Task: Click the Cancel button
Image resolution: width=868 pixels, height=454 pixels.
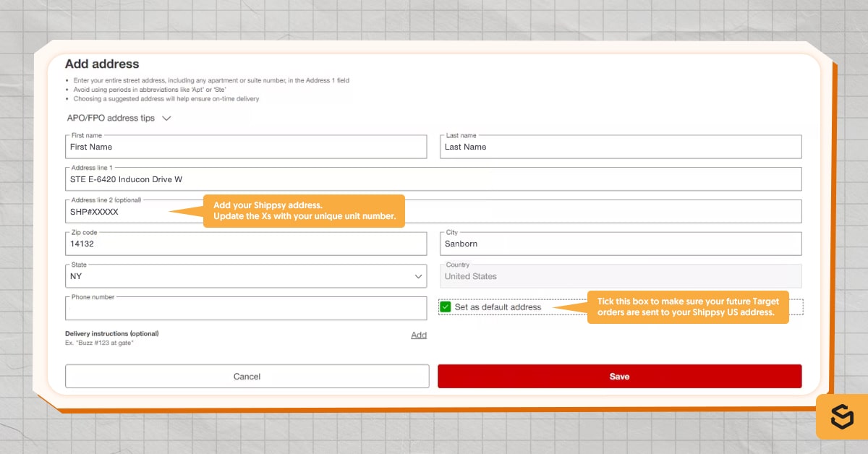Action: click(247, 376)
